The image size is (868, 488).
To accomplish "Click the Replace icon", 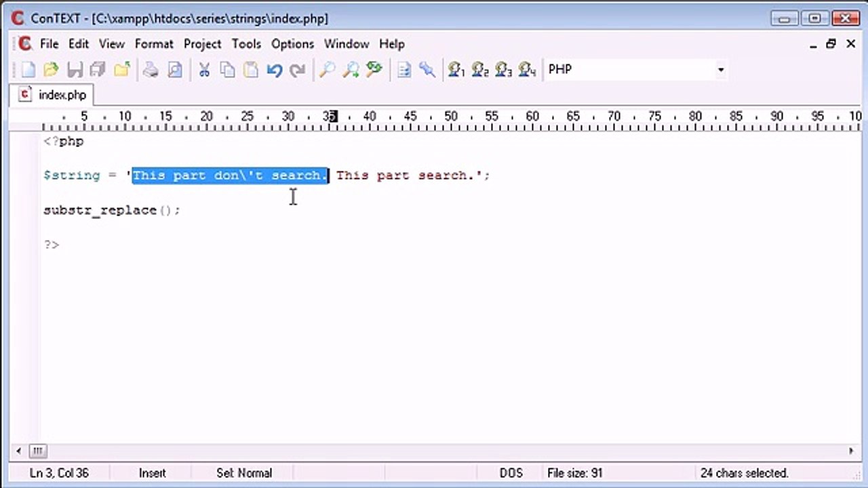I will click(x=374, y=69).
